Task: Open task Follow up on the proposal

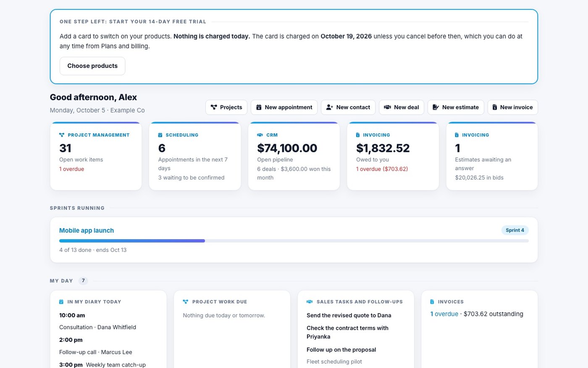Action: [x=341, y=349]
